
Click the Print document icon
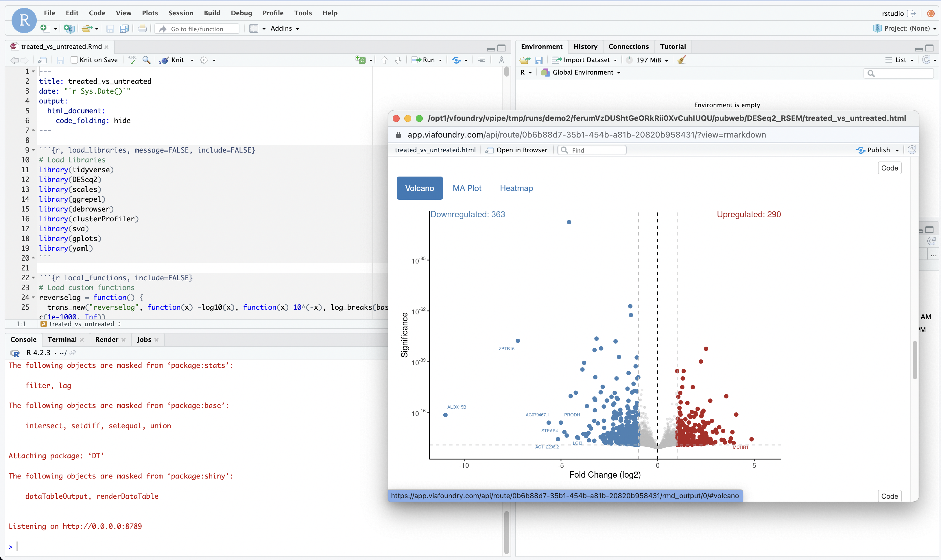coord(142,29)
